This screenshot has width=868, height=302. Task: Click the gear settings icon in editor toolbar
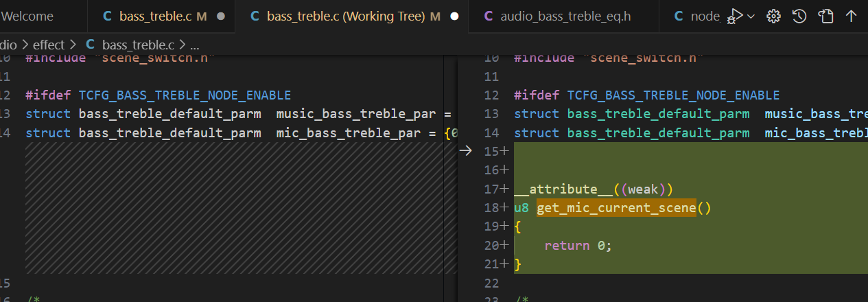(x=774, y=16)
